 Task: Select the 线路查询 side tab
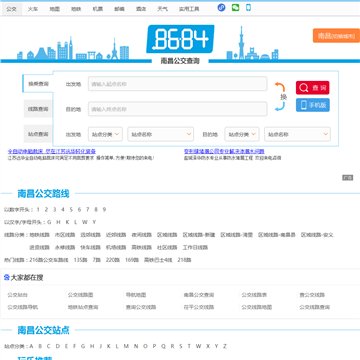(x=38, y=109)
